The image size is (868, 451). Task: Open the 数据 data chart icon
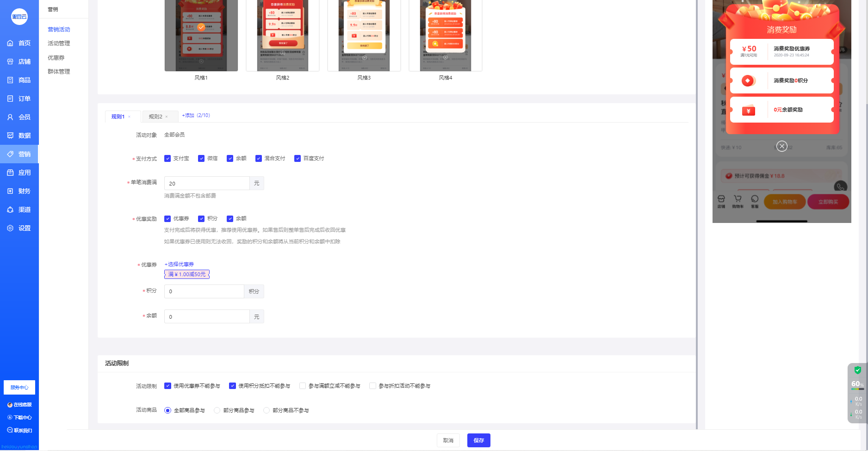pos(10,136)
